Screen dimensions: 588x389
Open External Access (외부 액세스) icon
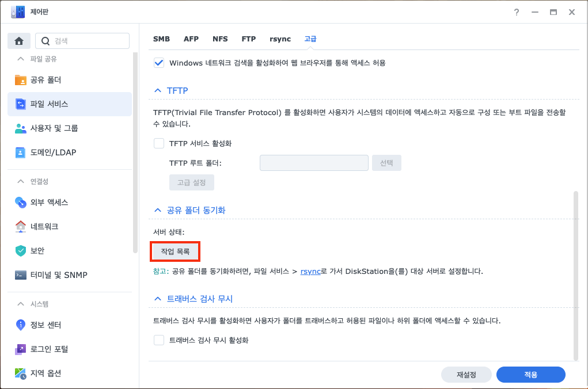pos(21,203)
